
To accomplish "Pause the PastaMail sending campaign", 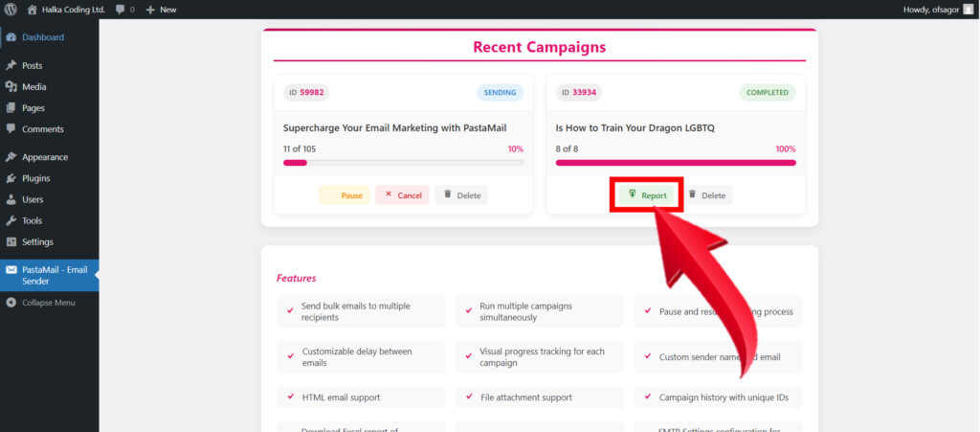I will 344,195.
